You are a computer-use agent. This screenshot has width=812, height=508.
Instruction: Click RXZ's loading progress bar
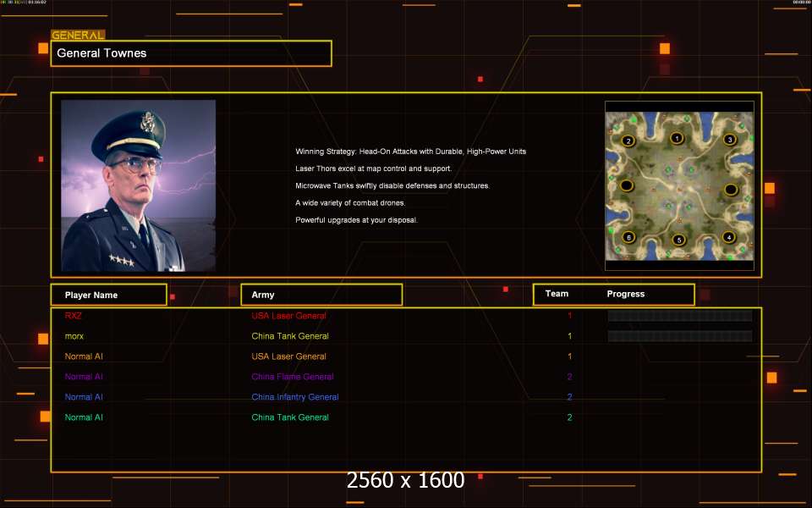(679, 316)
